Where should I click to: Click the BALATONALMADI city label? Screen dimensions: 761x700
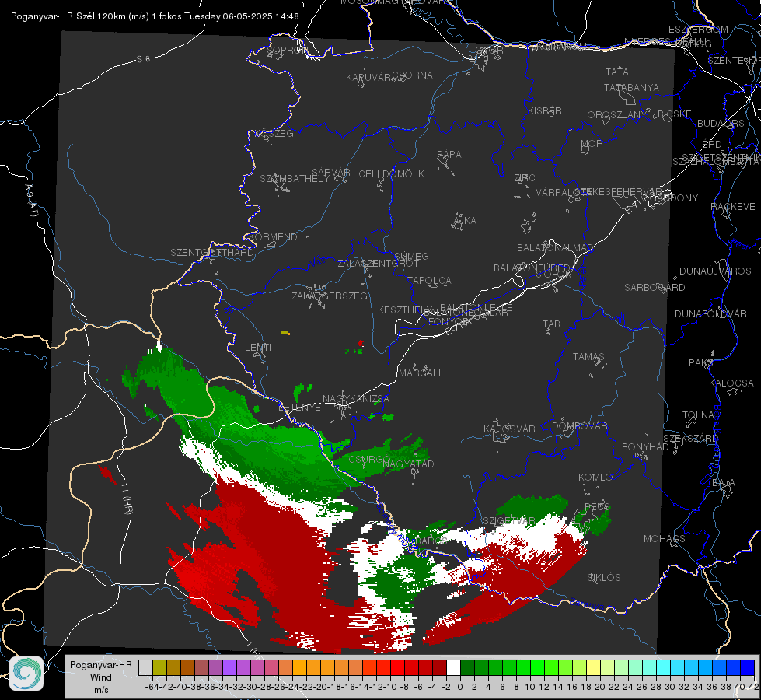tap(557, 247)
